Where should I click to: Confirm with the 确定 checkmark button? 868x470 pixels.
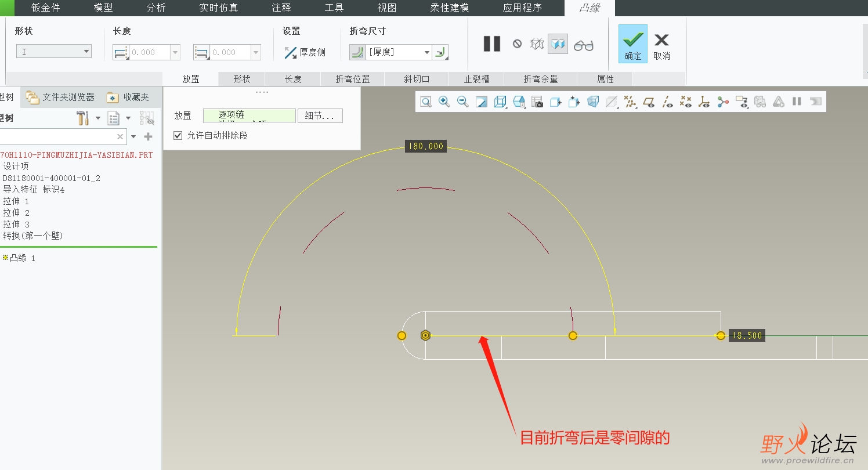point(633,44)
